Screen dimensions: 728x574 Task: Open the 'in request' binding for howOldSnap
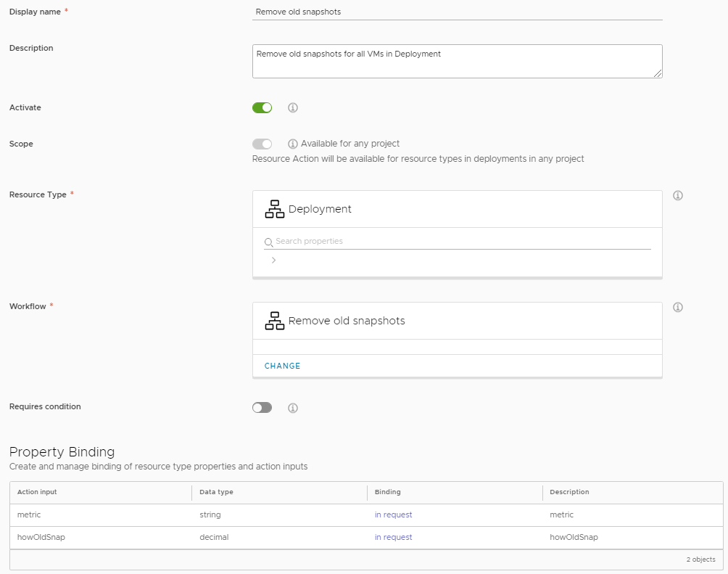[393, 537]
